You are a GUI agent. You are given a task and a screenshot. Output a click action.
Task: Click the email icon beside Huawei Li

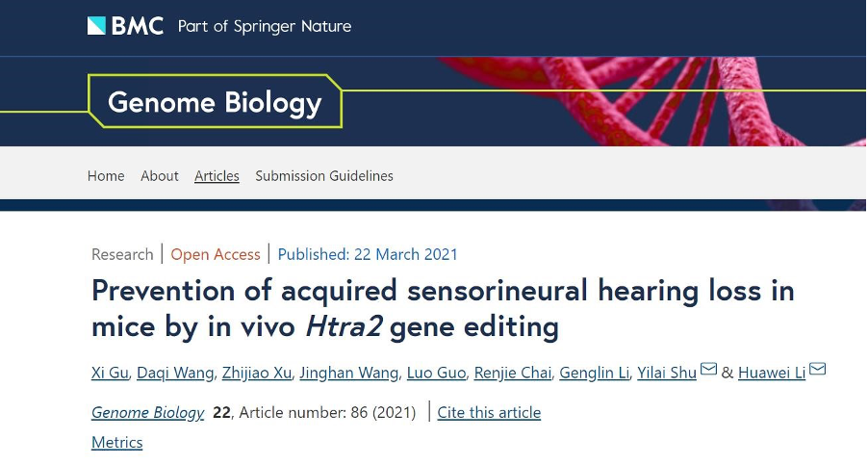click(x=818, y=370)
